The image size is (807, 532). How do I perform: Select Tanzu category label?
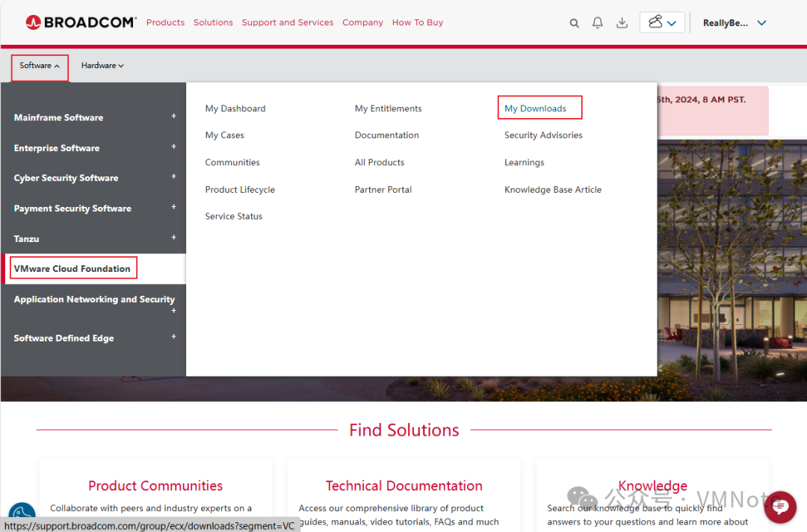[26, 239]
